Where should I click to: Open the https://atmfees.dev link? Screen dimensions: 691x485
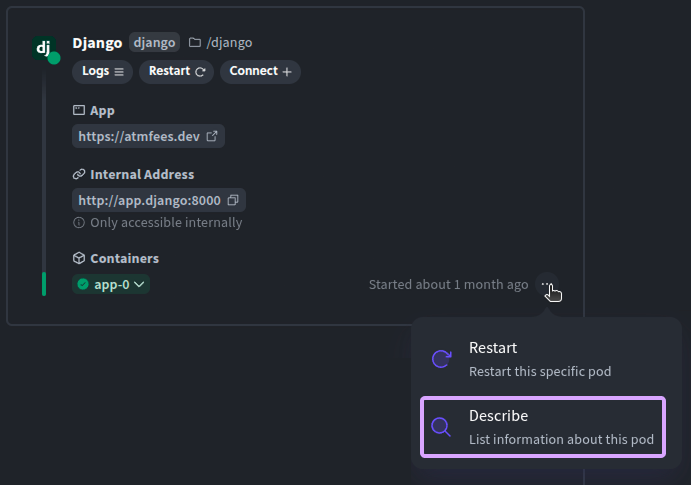point(148,136)
